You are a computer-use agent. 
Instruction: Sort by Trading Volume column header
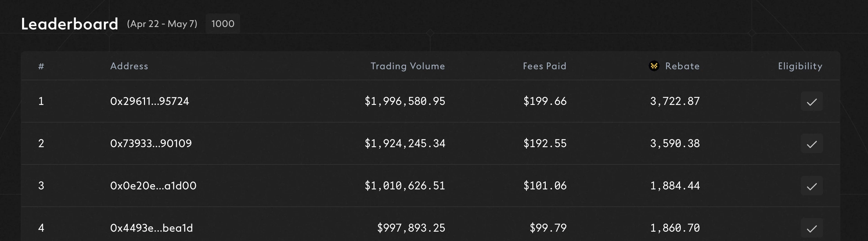(x=408, y=66)
